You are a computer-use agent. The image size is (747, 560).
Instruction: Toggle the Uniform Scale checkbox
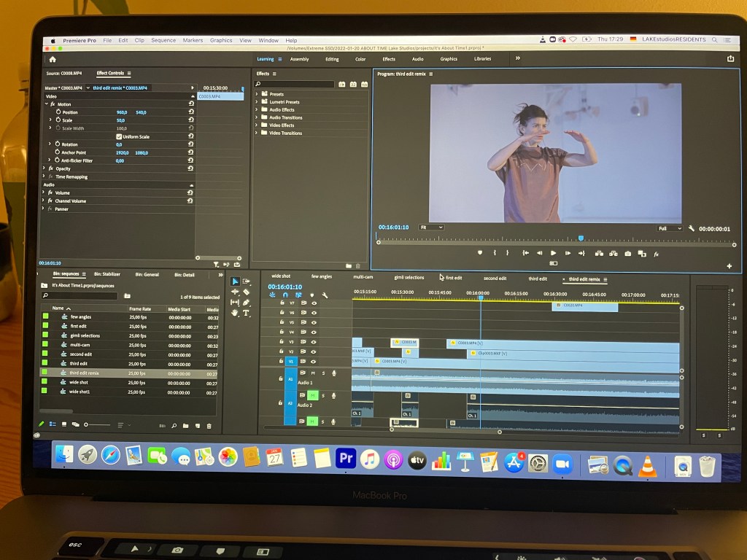click(x=119, y=136)
